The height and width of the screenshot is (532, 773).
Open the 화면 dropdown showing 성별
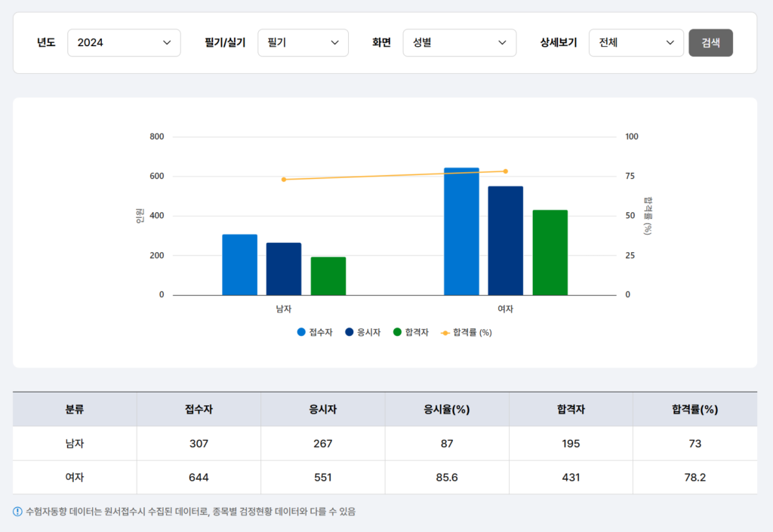click(x=459, y=43)
